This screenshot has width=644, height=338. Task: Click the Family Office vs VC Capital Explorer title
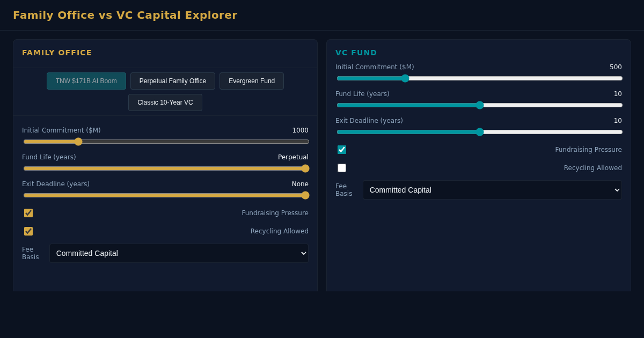(125, 15)
